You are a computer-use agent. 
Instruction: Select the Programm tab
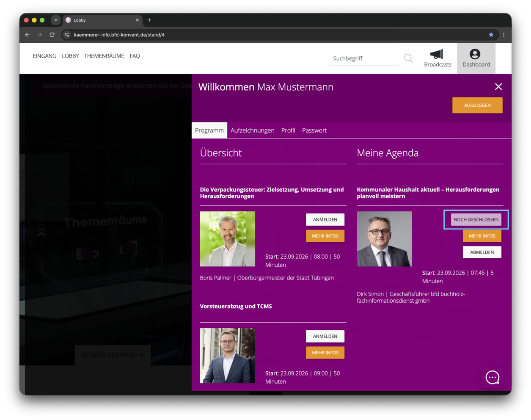click(209, 130)
